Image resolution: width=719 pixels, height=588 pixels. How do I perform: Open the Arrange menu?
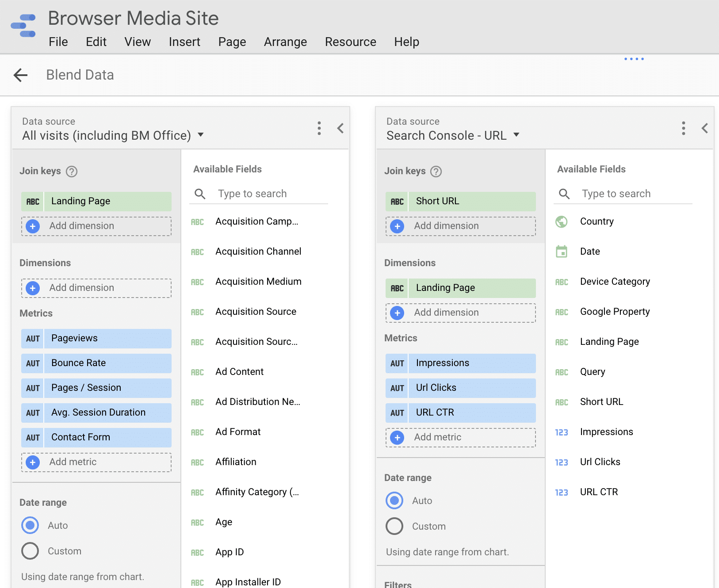(x=285, y=42)
